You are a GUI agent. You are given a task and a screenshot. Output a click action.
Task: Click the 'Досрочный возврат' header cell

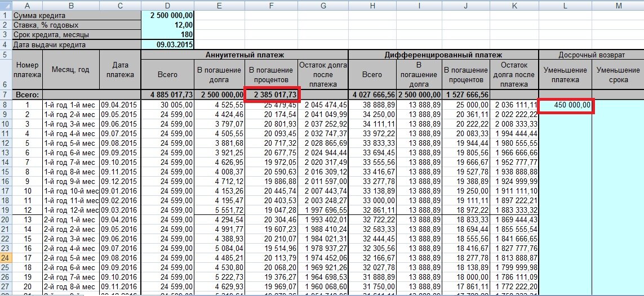pyautogui.click(x=592, y=55)
